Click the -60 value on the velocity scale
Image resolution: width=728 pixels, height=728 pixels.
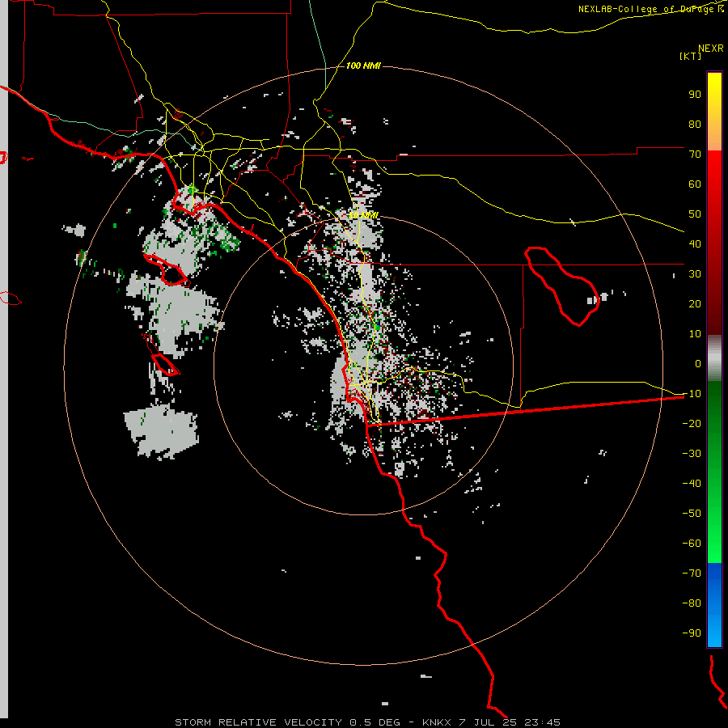692,544
